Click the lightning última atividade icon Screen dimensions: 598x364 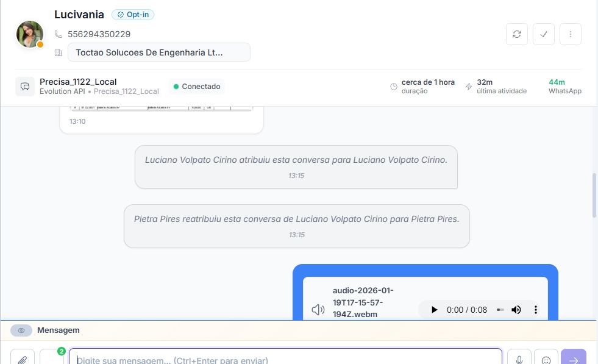pos(469,87)
